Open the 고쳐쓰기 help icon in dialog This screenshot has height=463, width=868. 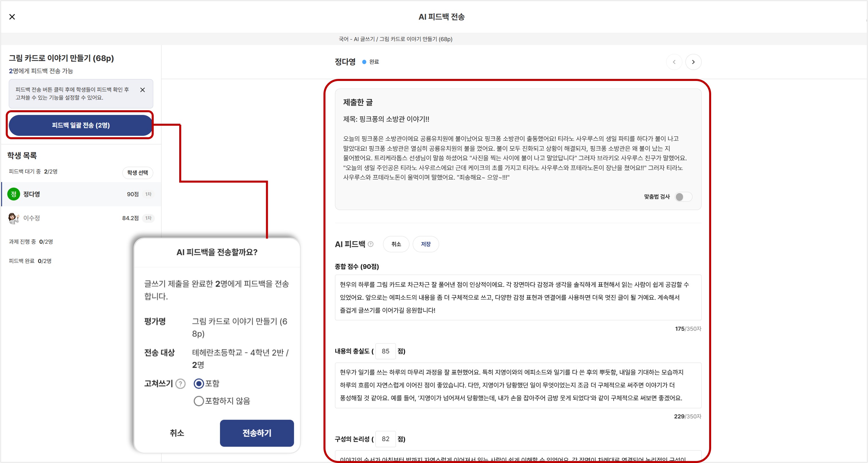pos(181,384)
